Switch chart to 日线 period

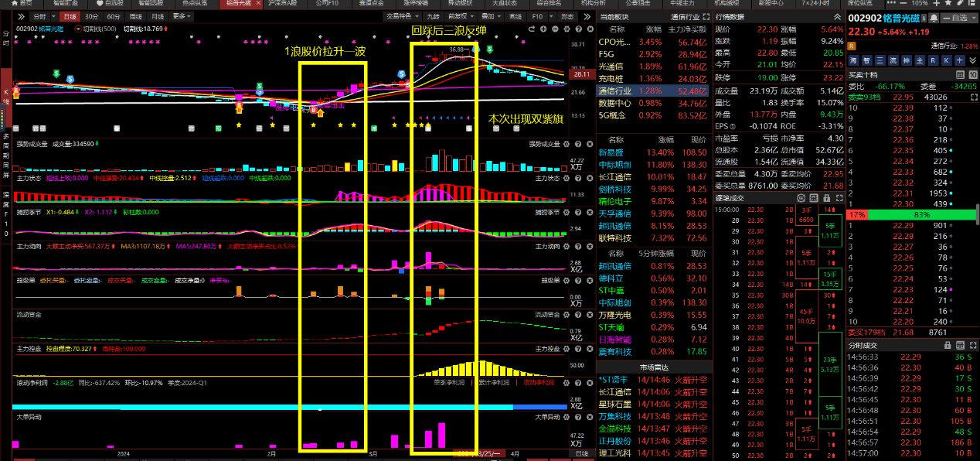click(69, 16)
